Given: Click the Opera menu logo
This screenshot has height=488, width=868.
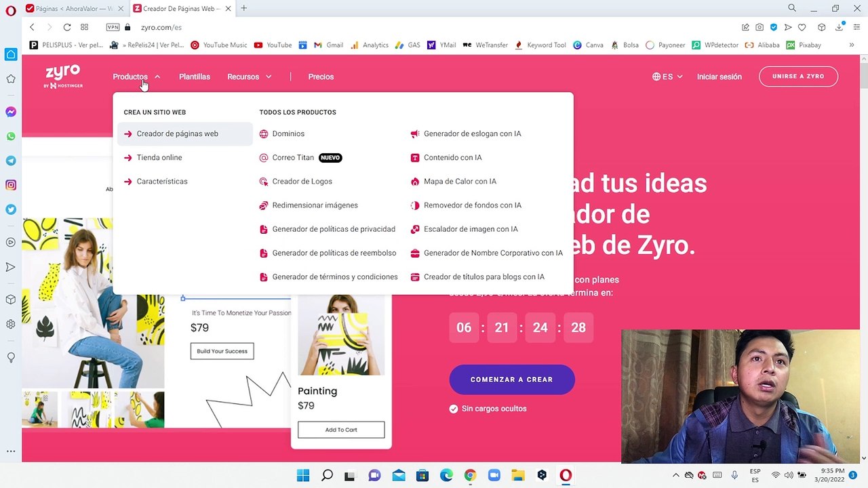Looking at the screenshot, I should tap(11, 11).
